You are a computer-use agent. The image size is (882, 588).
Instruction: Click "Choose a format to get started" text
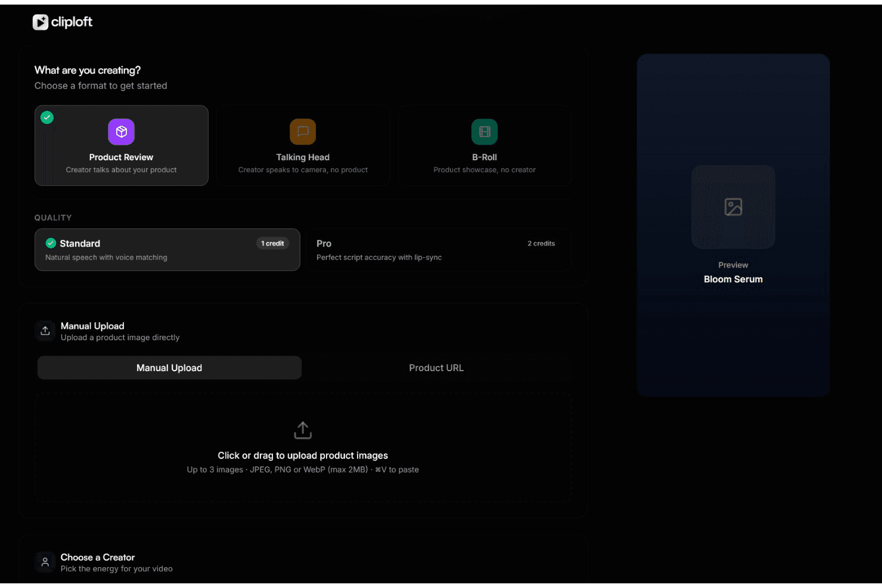[101, 86]
